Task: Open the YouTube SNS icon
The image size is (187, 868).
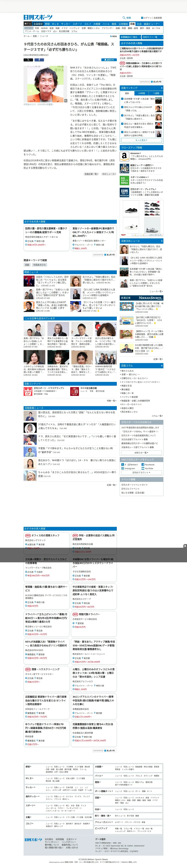Action: click(x=143, y=468)
